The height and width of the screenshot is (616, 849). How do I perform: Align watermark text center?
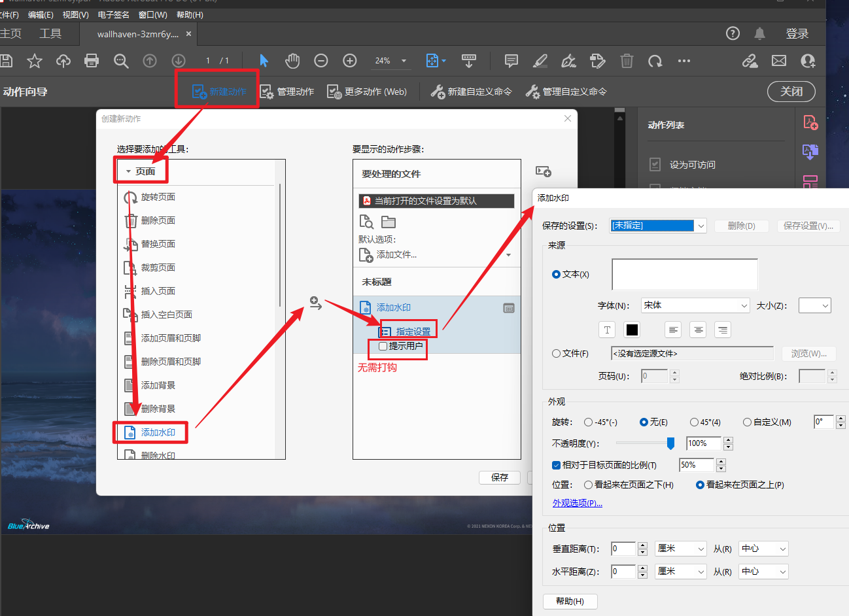pyautogui.click(x=698, y=330)
